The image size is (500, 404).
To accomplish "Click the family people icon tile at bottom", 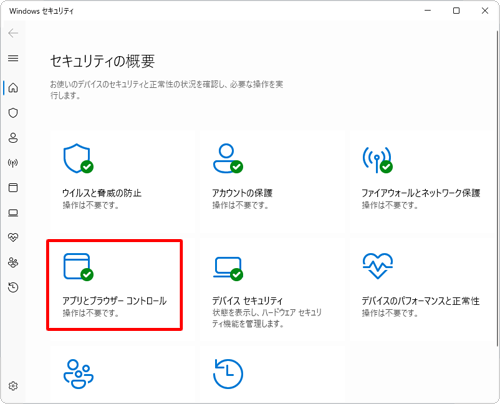I will click(78, 374).
